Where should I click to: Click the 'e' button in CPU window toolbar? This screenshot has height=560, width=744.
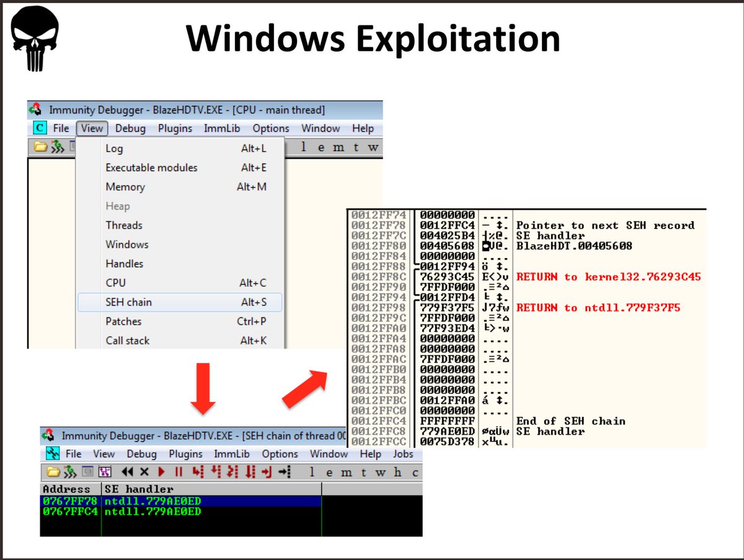coord(321,147)
